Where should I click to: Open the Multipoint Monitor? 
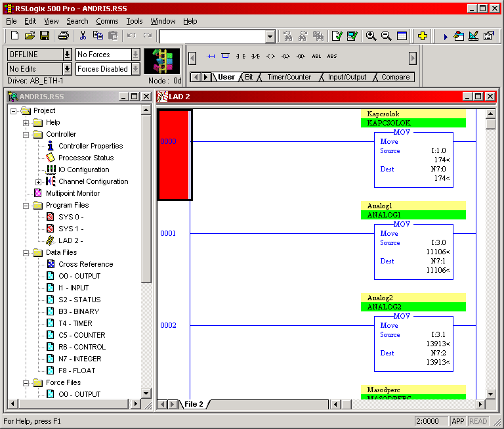point(73,193)
